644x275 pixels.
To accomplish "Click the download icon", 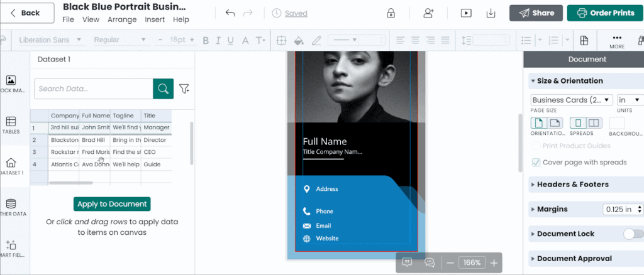I will [x=492, y=13].
